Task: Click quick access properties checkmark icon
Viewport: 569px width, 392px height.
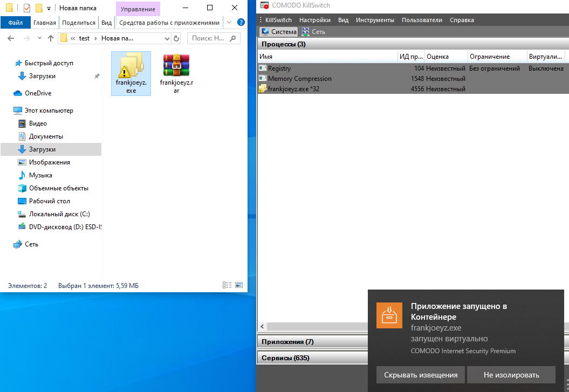Action: (26, 8)
